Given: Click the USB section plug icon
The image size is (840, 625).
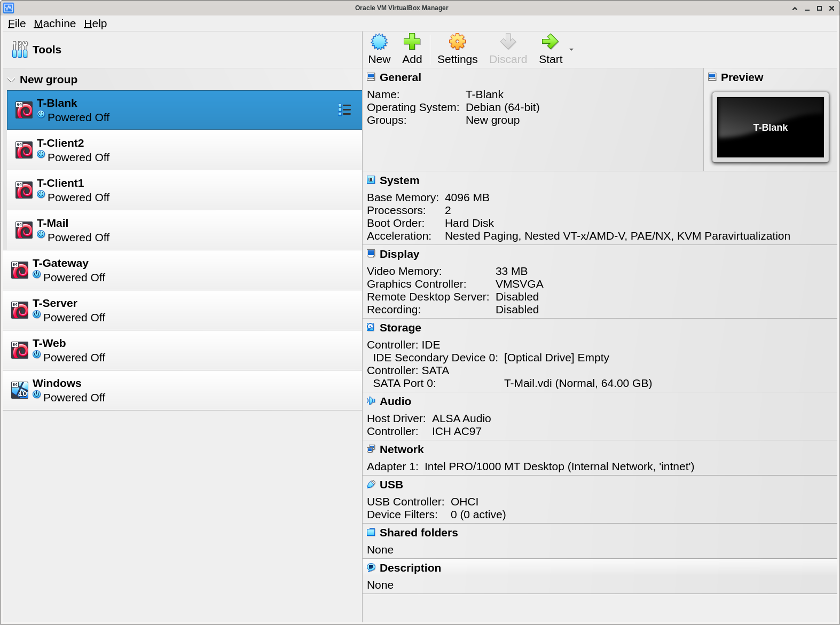Looking at the screenshot, I should (371, 485).
